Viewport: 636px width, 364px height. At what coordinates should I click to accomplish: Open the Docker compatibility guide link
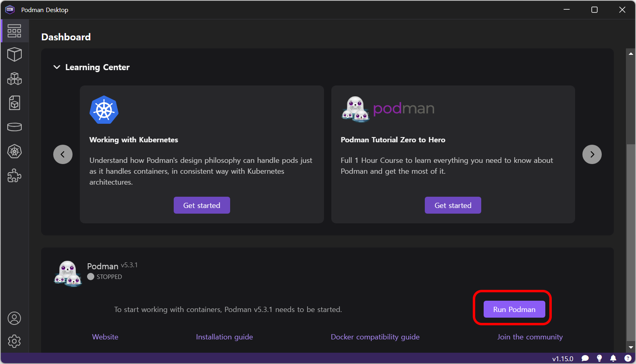[x=375, y=337]
